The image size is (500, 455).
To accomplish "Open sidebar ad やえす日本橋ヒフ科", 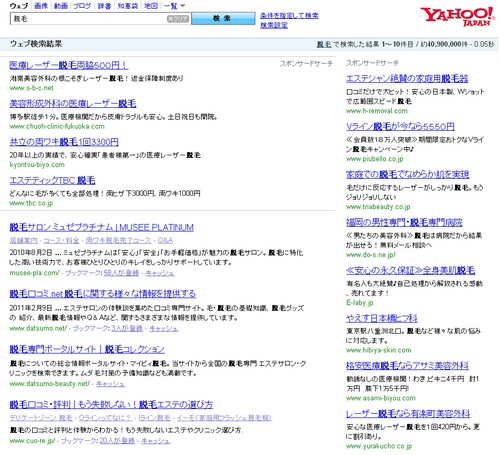I will point(381,318).
